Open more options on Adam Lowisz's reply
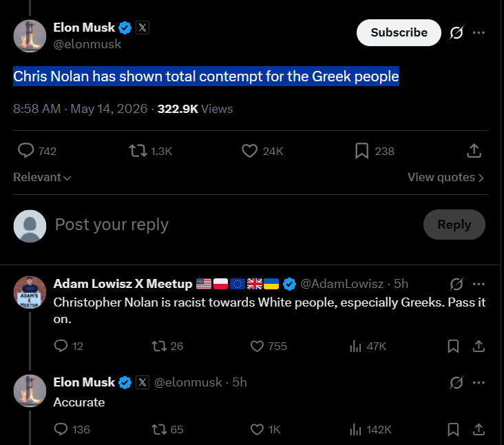Screen dimensions: 504x445 point(479,284)
